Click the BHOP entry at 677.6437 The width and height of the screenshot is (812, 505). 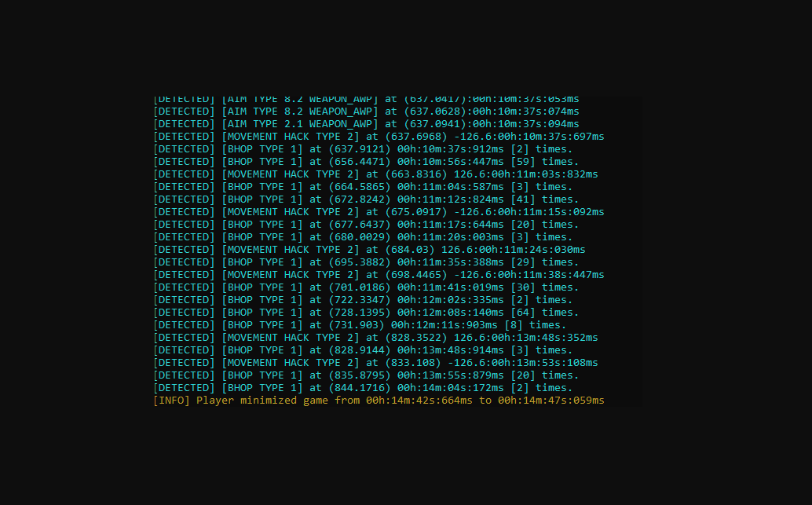coord(366,225)
